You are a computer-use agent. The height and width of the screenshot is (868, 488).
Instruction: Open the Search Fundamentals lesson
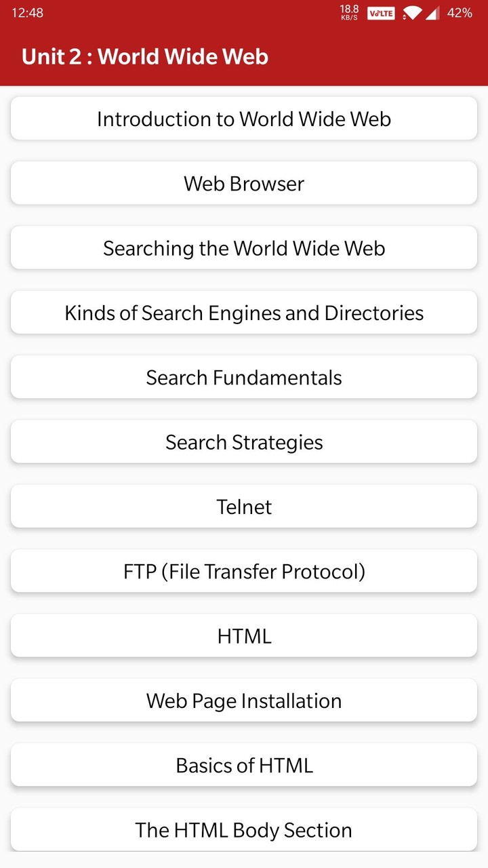(244, 377)
